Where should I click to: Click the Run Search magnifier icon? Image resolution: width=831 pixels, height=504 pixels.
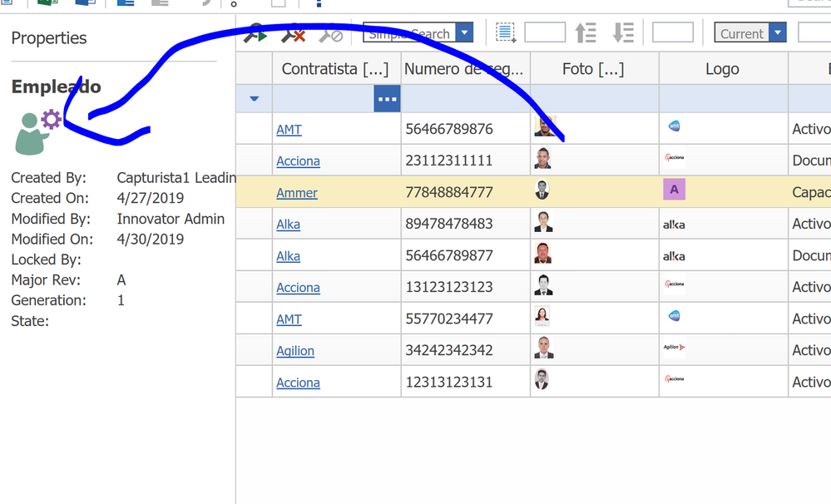coord(255,34)
